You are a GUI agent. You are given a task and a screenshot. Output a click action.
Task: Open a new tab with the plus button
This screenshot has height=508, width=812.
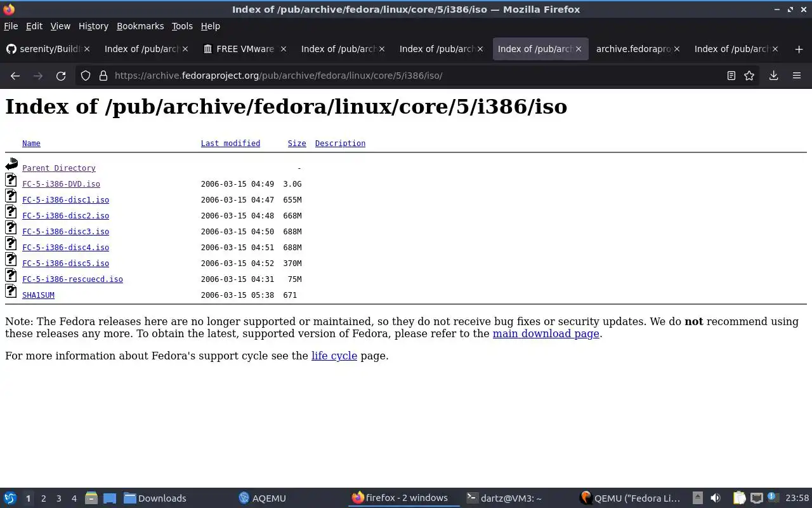799,49
